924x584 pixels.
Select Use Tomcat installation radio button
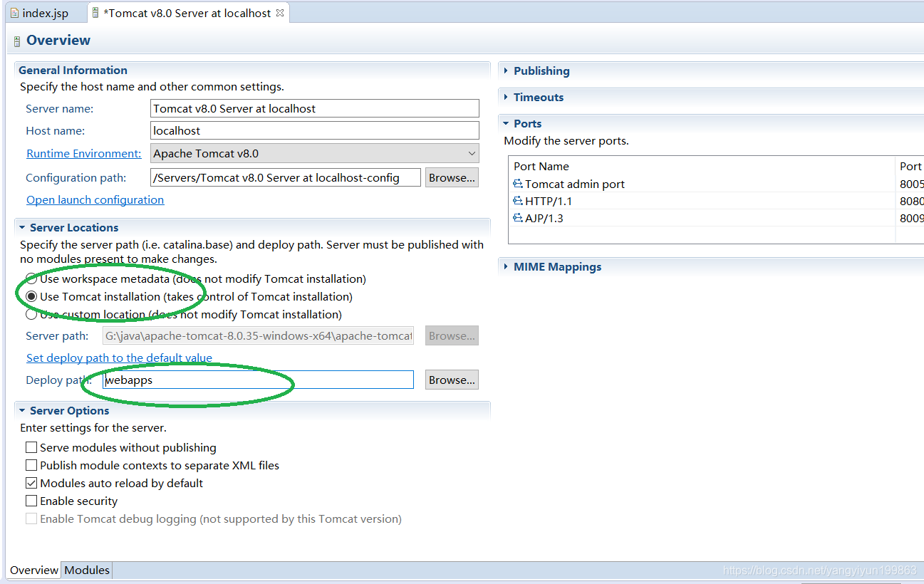[x=31, y=296]
